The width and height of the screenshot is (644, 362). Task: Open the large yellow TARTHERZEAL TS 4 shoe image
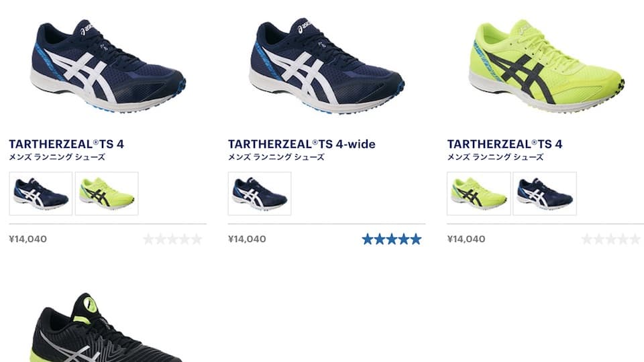pos(547,65)
